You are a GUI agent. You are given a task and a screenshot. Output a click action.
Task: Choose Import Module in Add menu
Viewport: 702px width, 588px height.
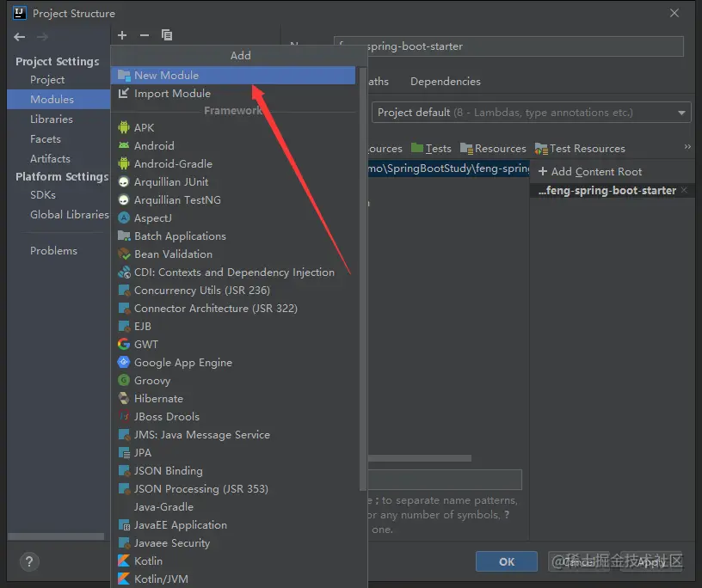(233, 94)
